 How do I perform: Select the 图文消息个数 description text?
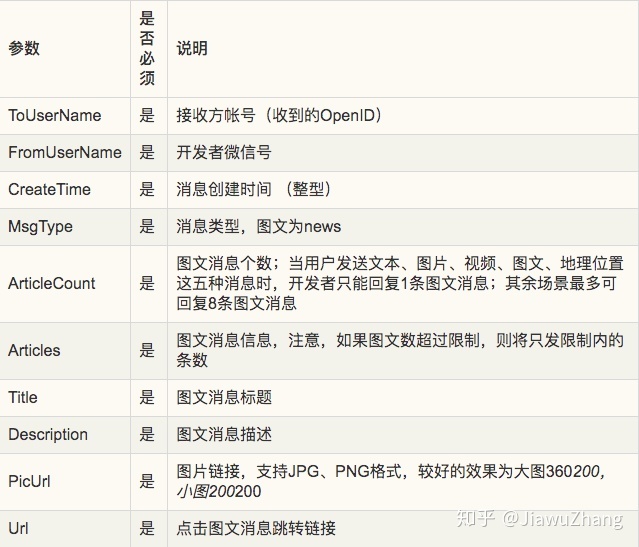click(x=400, y=284)
